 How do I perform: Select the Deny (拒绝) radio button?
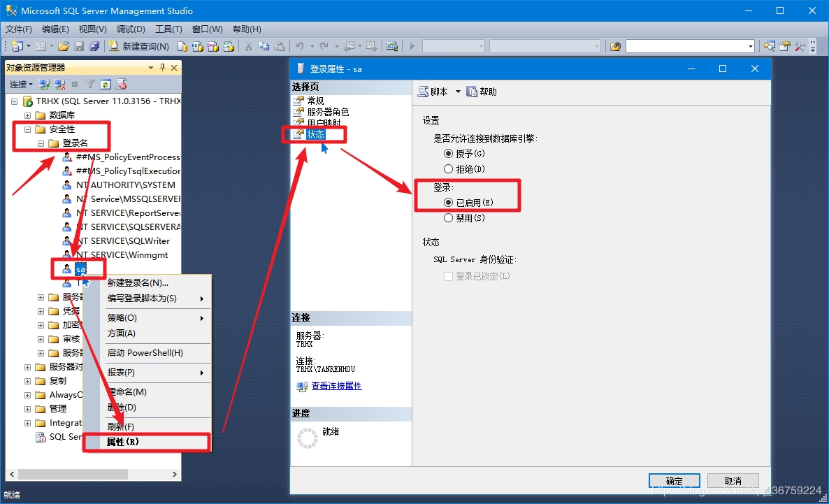pyautogui.click(x=449, y=168)
